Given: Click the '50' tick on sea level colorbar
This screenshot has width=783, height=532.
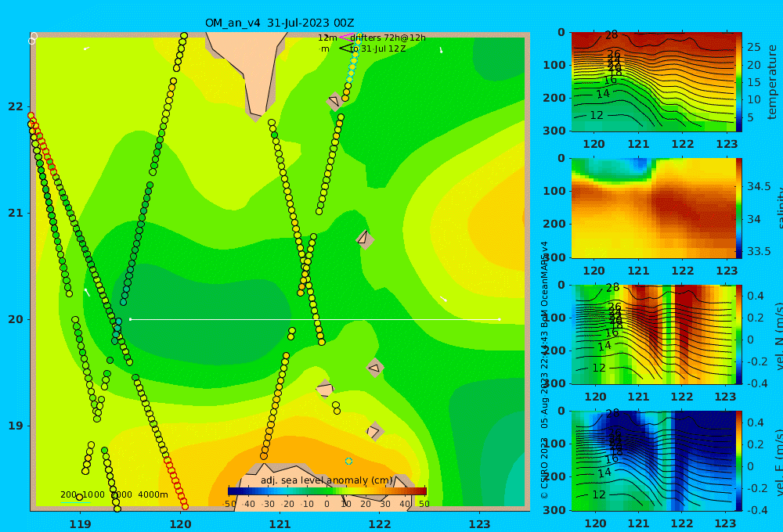Looking at the screenshot, I should pos(424,504).
